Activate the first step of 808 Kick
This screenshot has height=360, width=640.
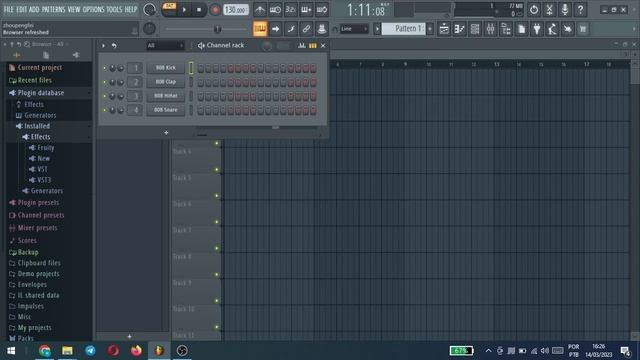(x=200, y=68)
